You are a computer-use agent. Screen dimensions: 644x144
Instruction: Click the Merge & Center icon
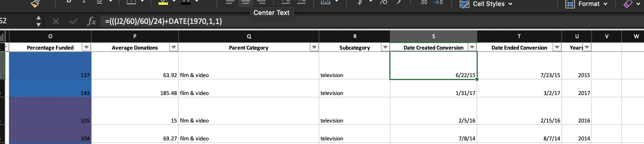[x=326, y=2]
